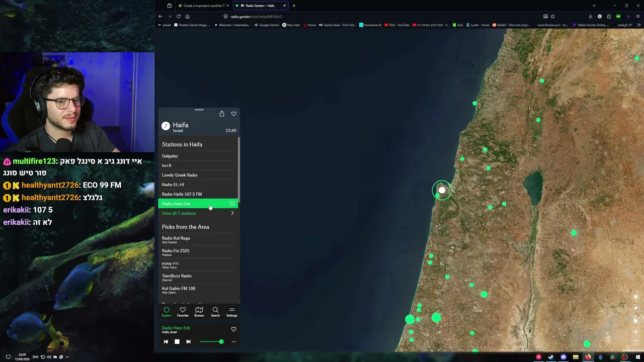This screenshot has width=644, height=362.
Task: Open the Watch Anime Online bookmark
Action: click(591, 25)
